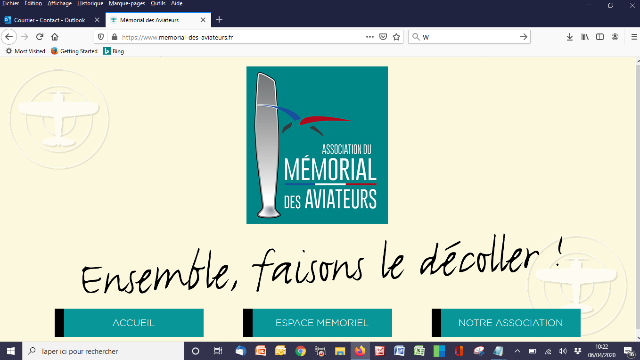640x360 pixels.
Task: Click the taskbar search box
Action: 103,351
